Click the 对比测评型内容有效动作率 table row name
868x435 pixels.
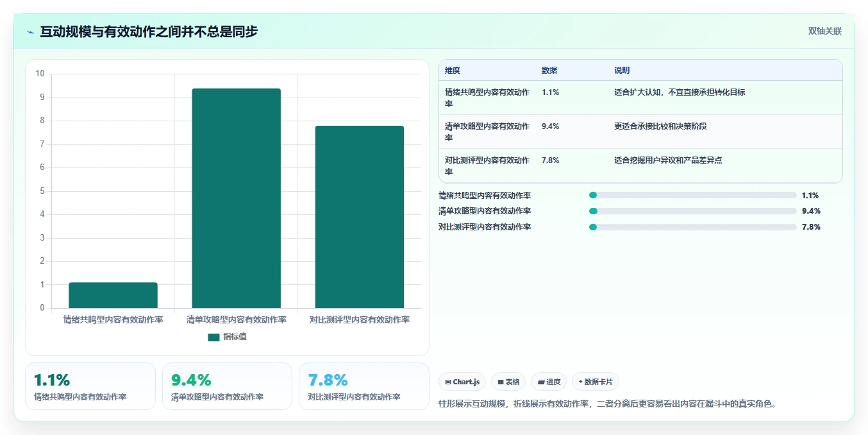coord(487,166)
